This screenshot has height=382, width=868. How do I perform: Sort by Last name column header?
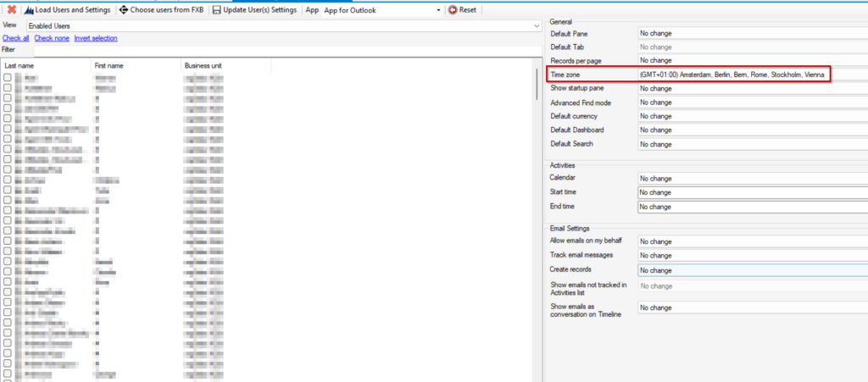pyautogui.click(x=46, y=66)
